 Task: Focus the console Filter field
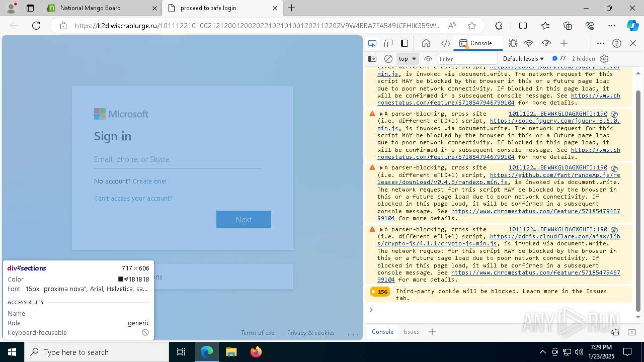coord(467,59)
